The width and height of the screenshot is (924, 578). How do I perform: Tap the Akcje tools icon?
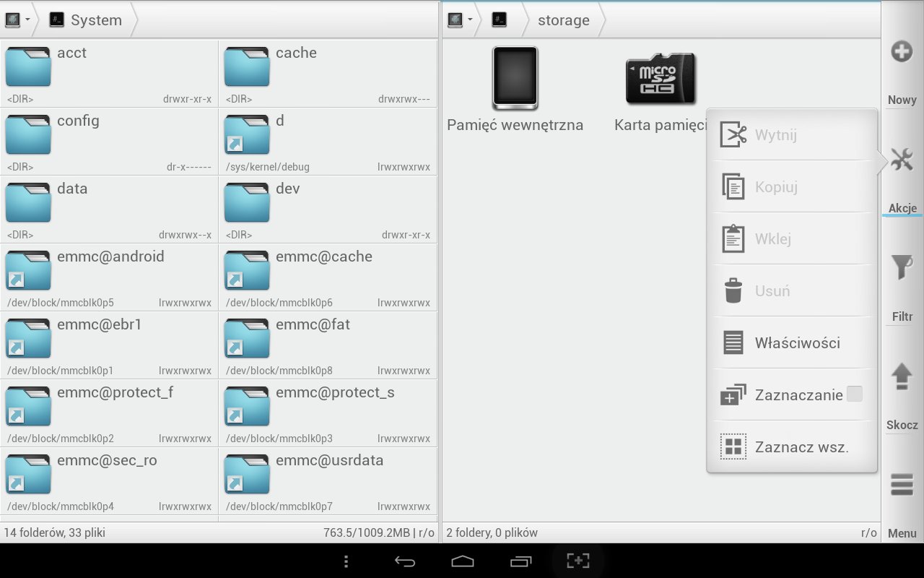pos(902,160)
